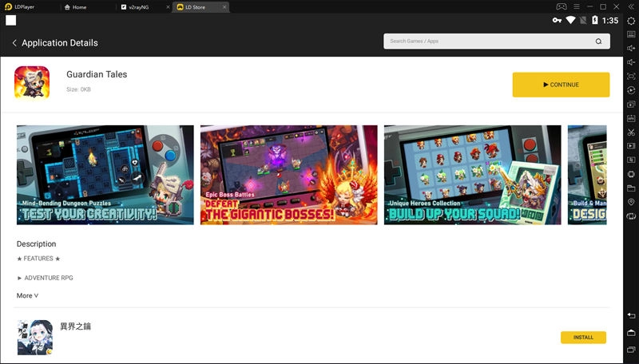This screenshot has width=639, height=364.
Task: Open LDPlayer settings gear in sidebar
Action: pyautogui.click(x=631, y=20)
